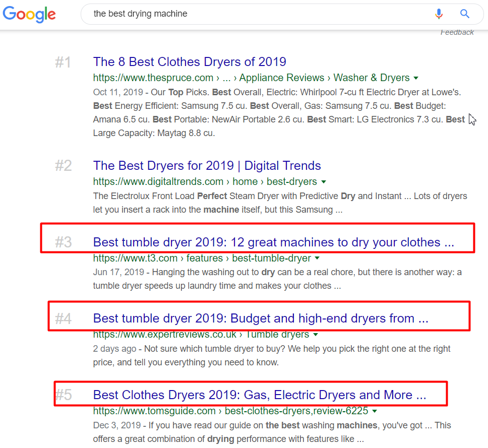Viewport: 488px width, 448px height.
Task: Open 'The Best Dryers for 2019 | Digital Trends' result
Action: click(207, 165)
